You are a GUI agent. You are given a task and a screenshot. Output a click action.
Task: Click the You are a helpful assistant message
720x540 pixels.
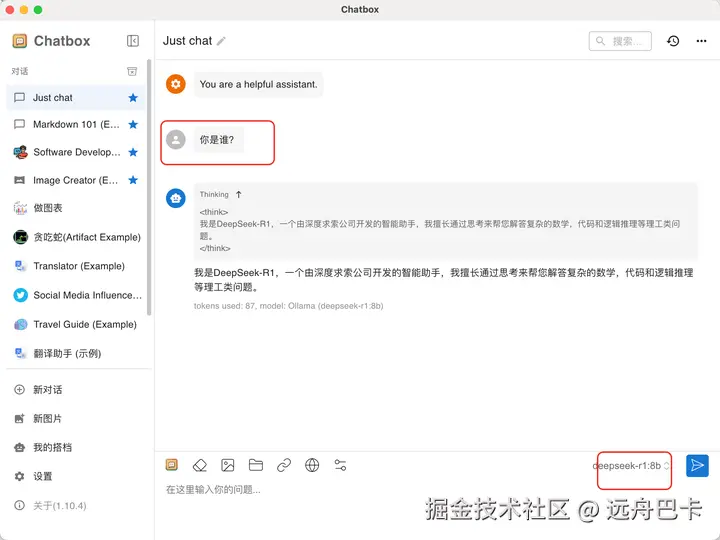(x=259, y=84)
